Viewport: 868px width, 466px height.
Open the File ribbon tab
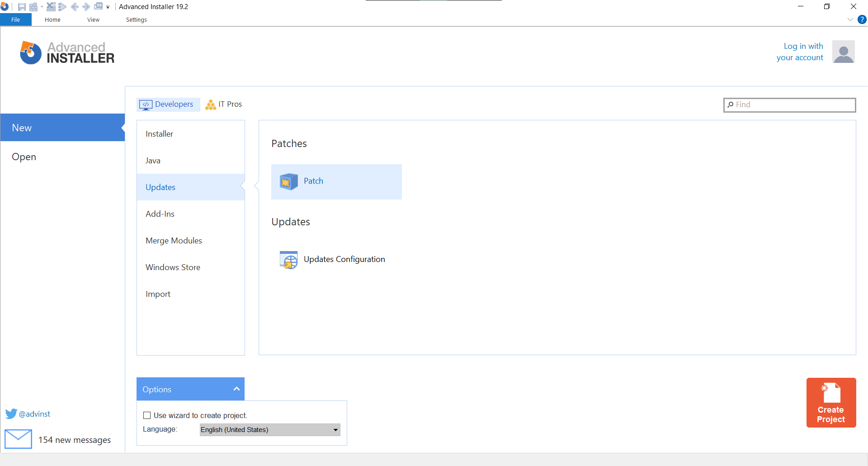tap(16, 19)
